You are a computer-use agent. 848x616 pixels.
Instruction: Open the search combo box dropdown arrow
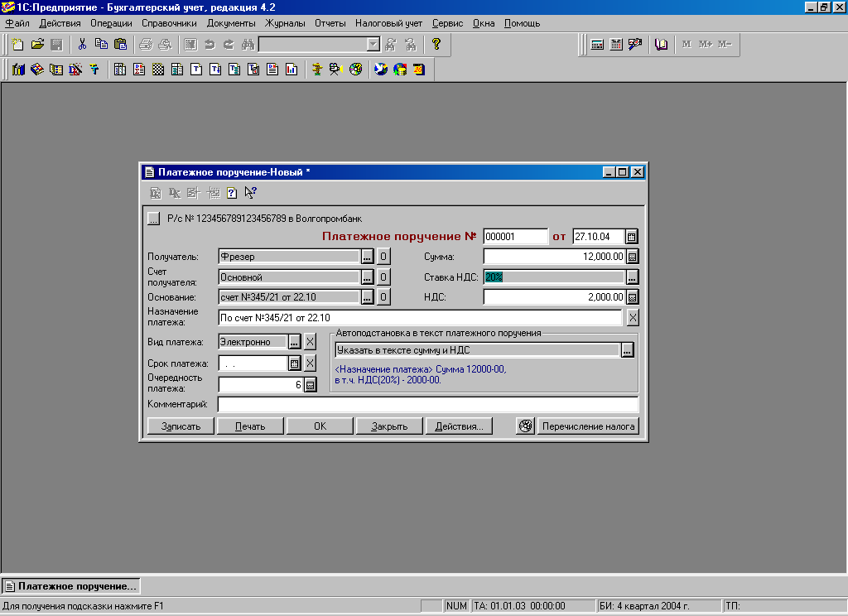(373, 45)
